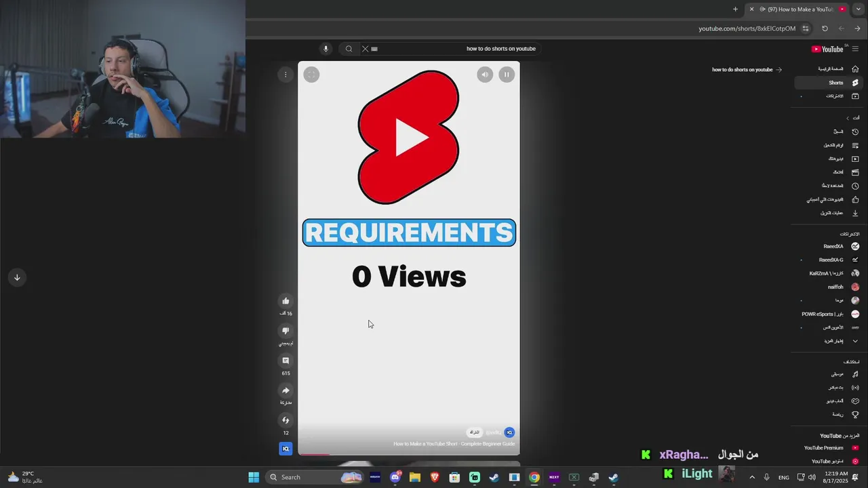Open Live in Explore section
868x488 pixels.
tap(828, 388)
